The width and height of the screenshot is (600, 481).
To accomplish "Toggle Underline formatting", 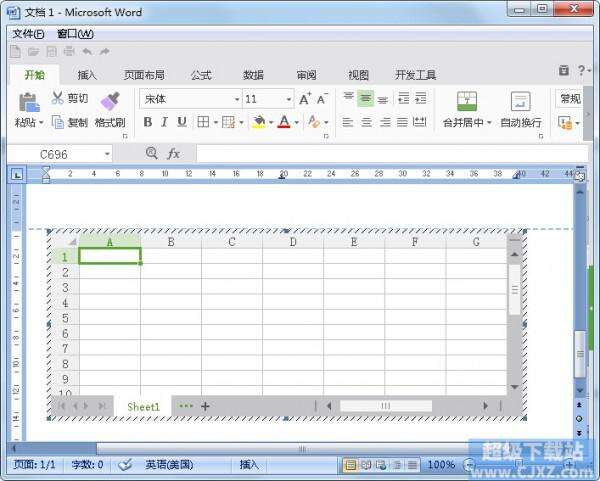I will coord(182,122).
